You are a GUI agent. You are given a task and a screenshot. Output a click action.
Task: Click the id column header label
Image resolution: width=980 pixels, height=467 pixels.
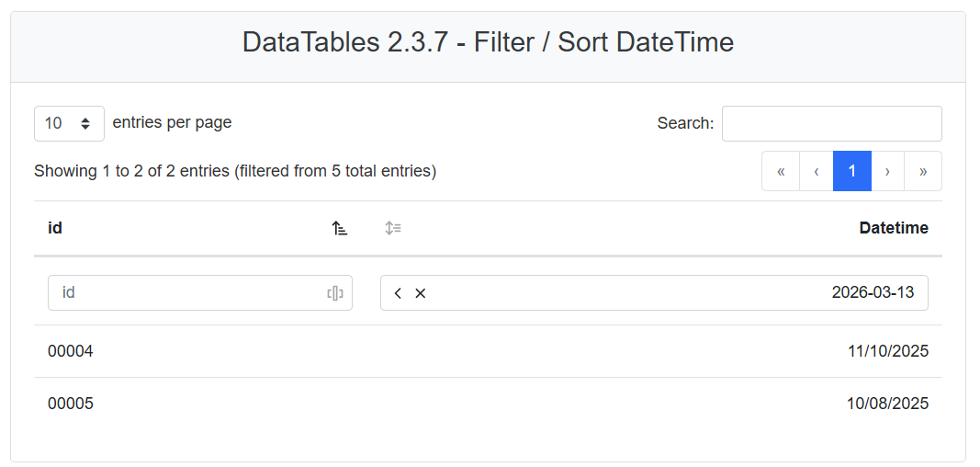(x=55, y=228)
